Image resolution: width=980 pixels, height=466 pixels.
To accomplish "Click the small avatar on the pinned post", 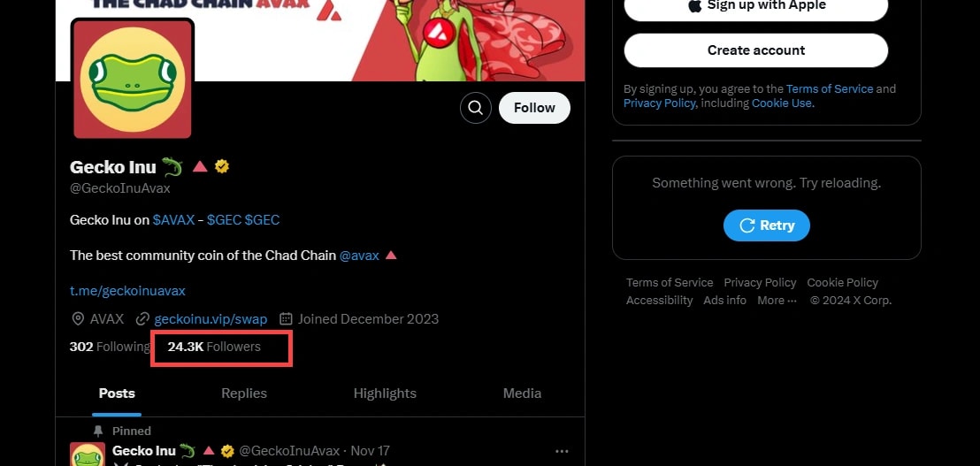I will pyautogui.click(x=88, y=455).
